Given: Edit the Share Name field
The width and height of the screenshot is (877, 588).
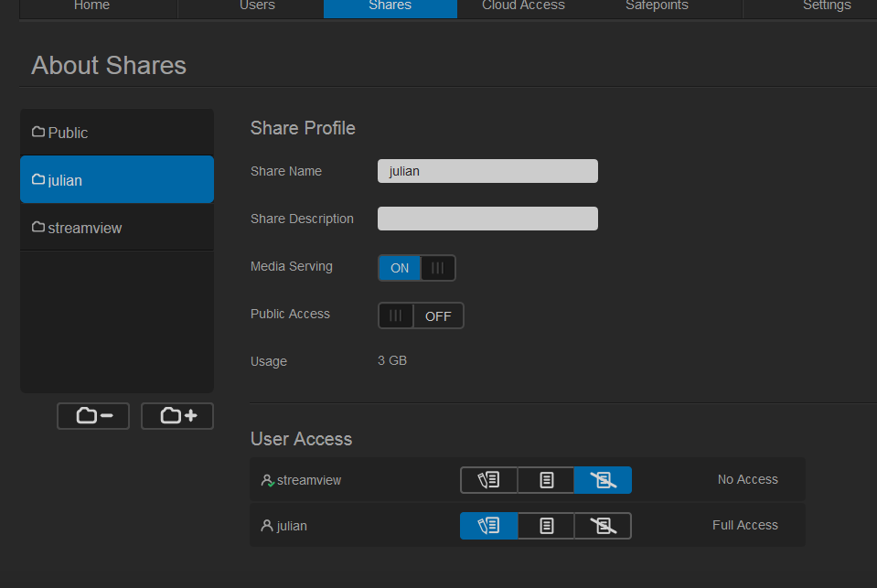Looking at the screenshot, I should click(487, 171).
